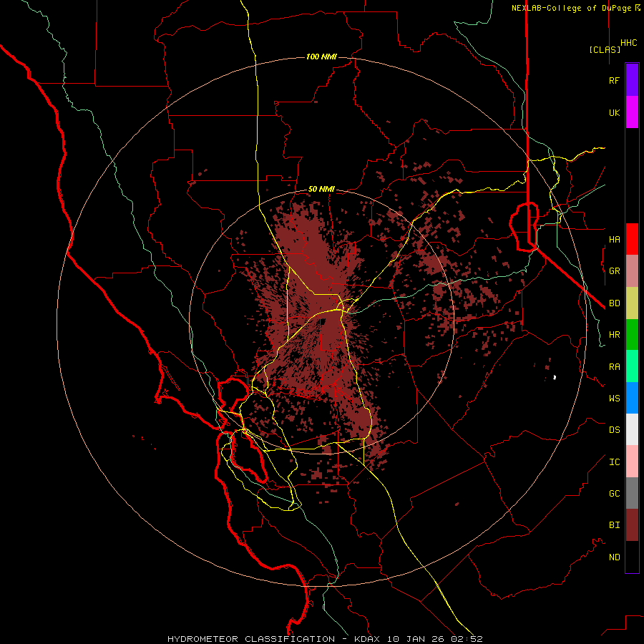
Task: Click the UK legend label
Action: 615,112
